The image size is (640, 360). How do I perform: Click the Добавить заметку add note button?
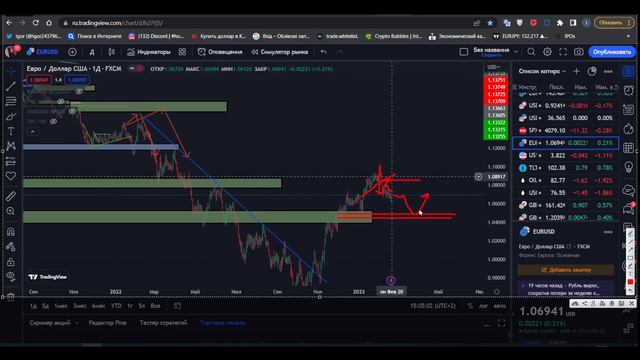tap(566, 270)
